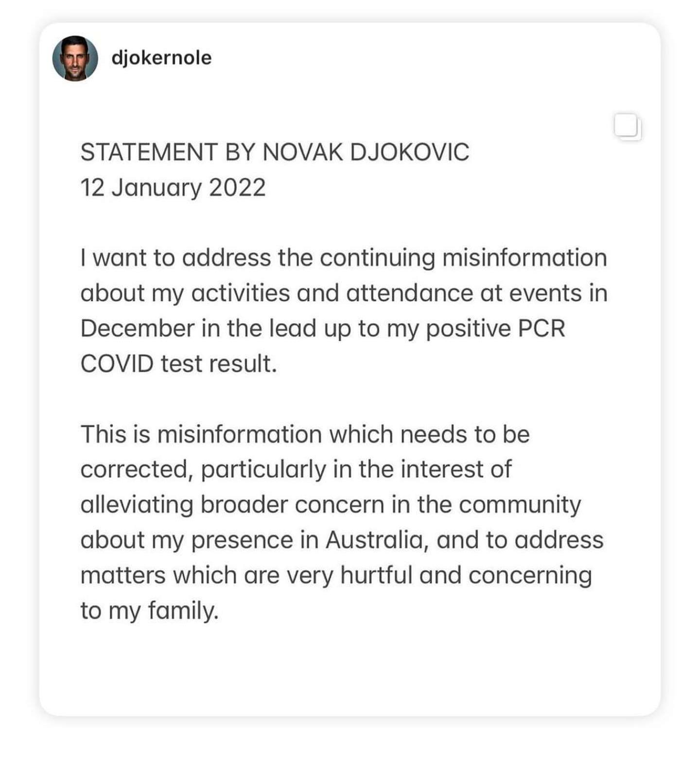Click the word "attendance" in the first paragraph
This screenshot has width=700, height=761.
pyautogui.click(x=409, y=294)
